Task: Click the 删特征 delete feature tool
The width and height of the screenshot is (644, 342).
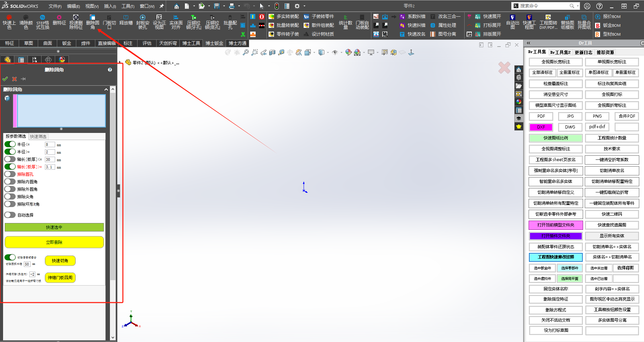Action: (59, 20)
